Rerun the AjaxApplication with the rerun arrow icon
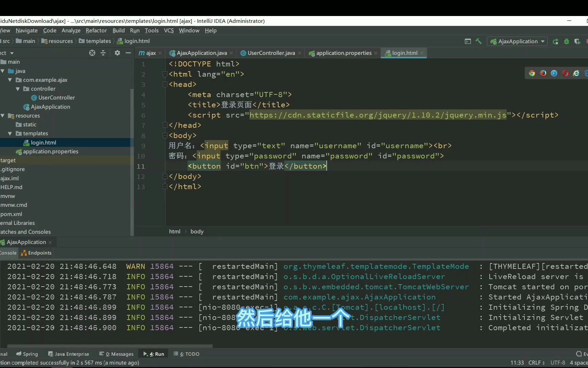 pyautogui.click(x=555, y=41)
